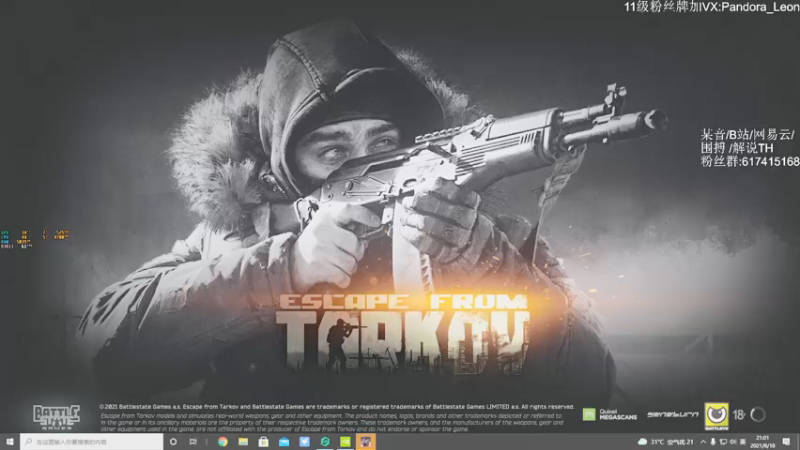Image resolution: width=800 pixels, height=450 pixels.
Task: Switch the input method indicator in tray
Action: (x=743, y=442)
